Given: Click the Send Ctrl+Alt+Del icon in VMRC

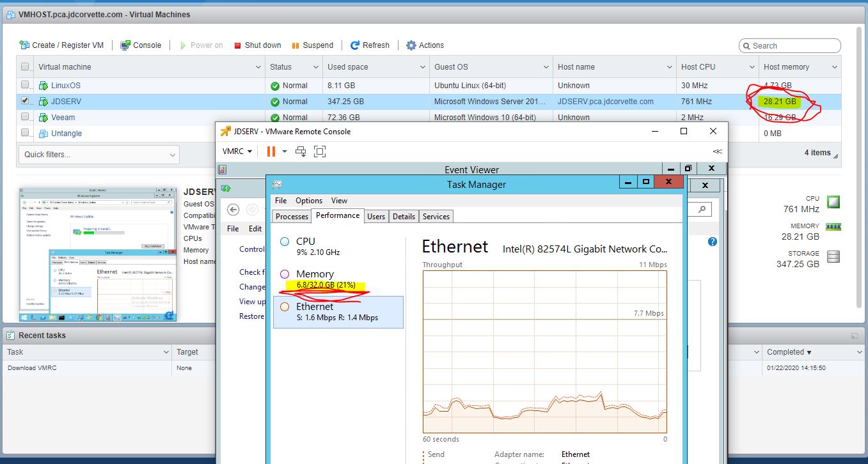Looking at the screenshot, I should click(x=301, y=151).
